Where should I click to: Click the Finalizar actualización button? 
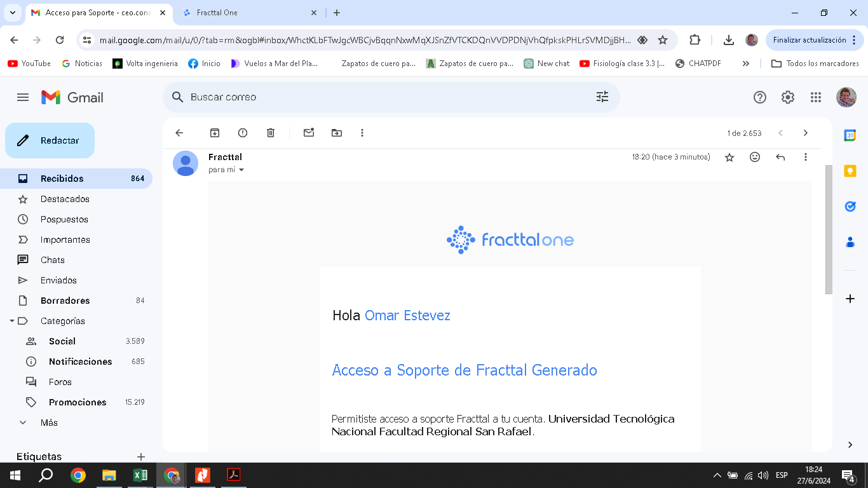[x=809, y=40]
